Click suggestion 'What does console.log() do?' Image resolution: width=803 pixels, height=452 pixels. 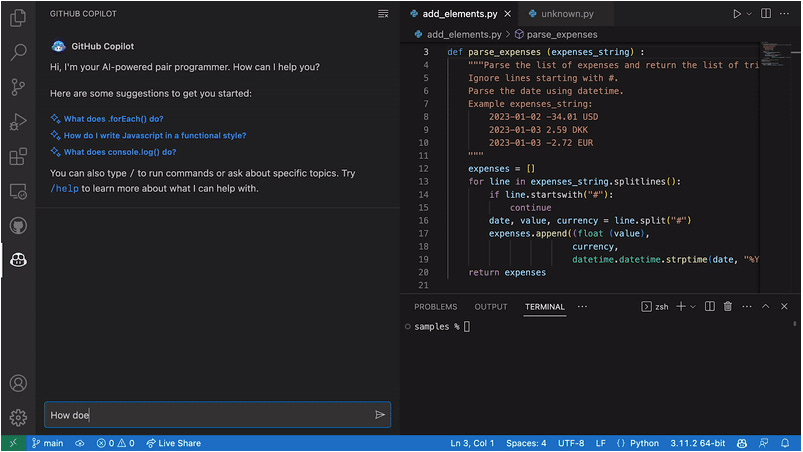(x=120, y=152)
